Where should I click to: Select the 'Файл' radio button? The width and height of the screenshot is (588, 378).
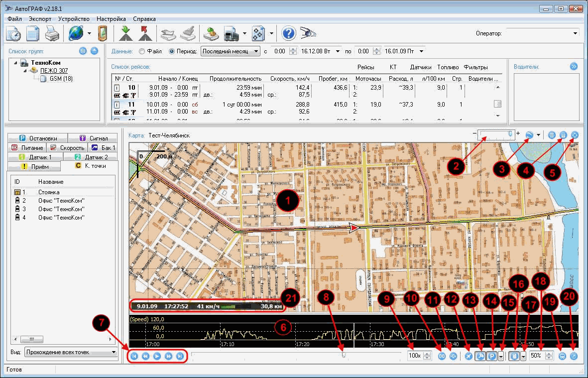[x=142, y=51]
